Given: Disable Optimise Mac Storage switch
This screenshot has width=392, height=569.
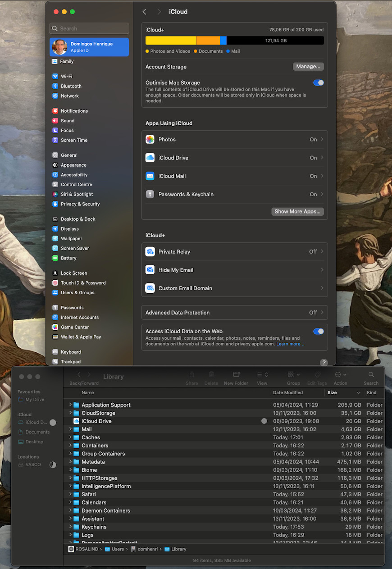Looking at the screenshot, I should [318, 83].
